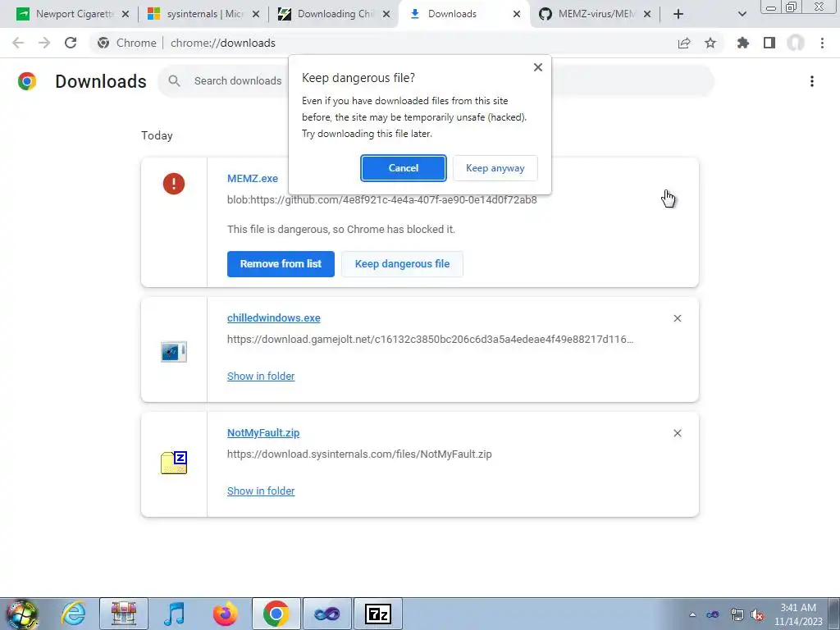Click the gamejolt download URL text
This screenshot has width=840, height=630.
tap(430, 339)
